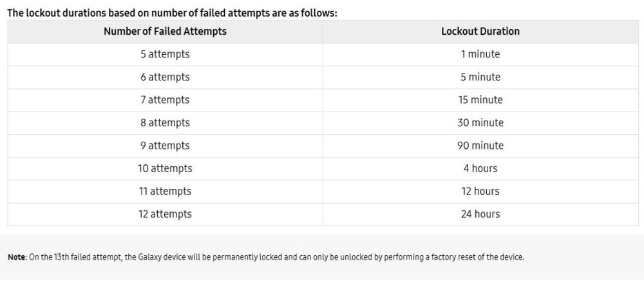Click the 'Lockout Duration' column header
This screenshot has height=281, width=644.
(x=480, y=32)
